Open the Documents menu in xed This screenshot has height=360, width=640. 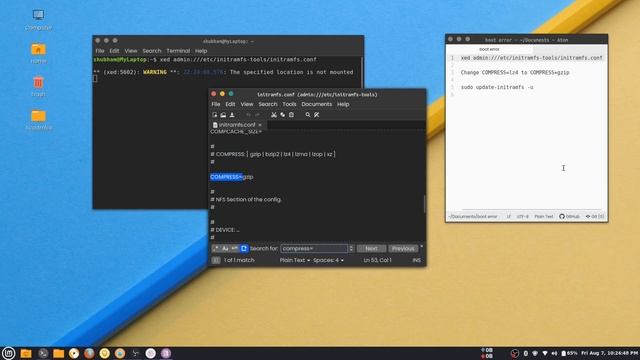(317, 104)
